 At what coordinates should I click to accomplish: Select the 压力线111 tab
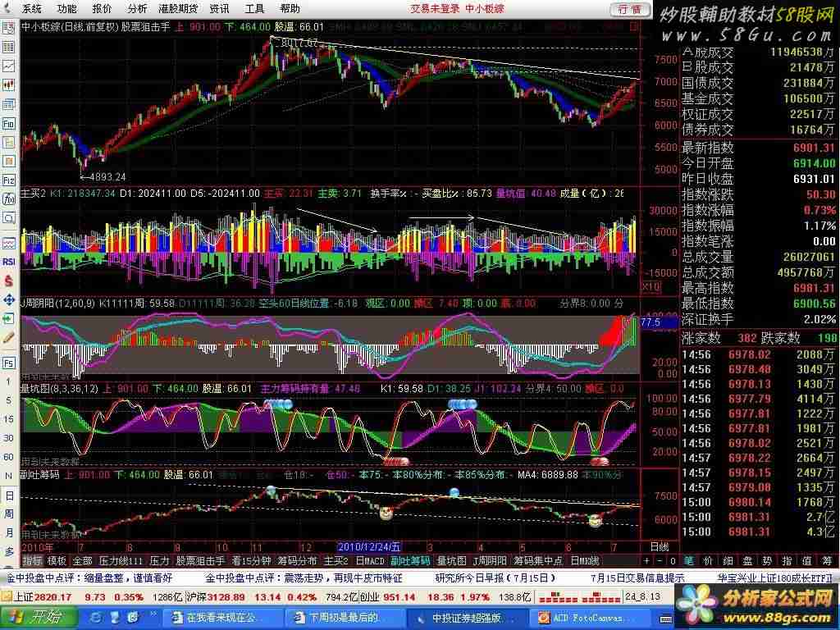(x=121, y=561)
